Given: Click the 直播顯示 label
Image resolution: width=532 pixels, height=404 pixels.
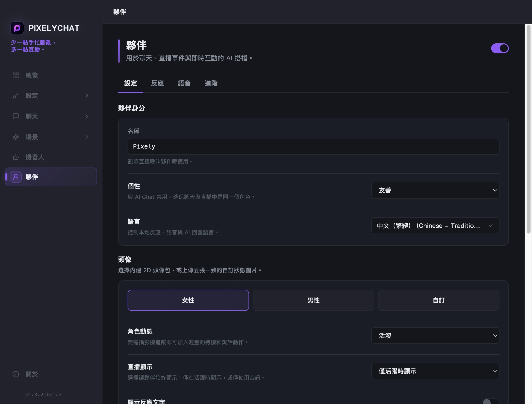Looking at the screenshot, I should 140,367.
